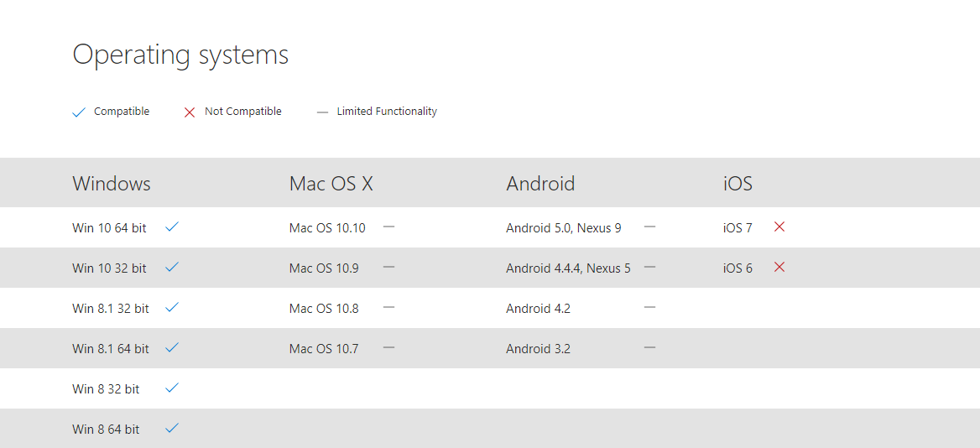This screenshot has height=448, width=980.
Task: Click the compatible checkmark for Win 8 32 bit
Action: click(172, 388)
